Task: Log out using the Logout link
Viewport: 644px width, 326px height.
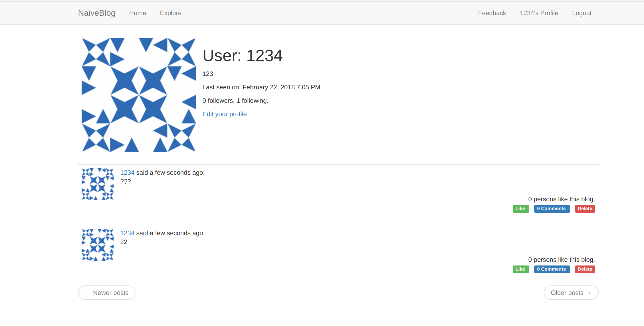Action: tap(582, 13)
